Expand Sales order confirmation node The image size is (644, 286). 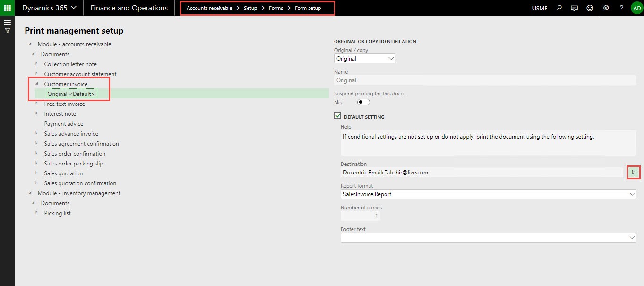tap(37, 154)
